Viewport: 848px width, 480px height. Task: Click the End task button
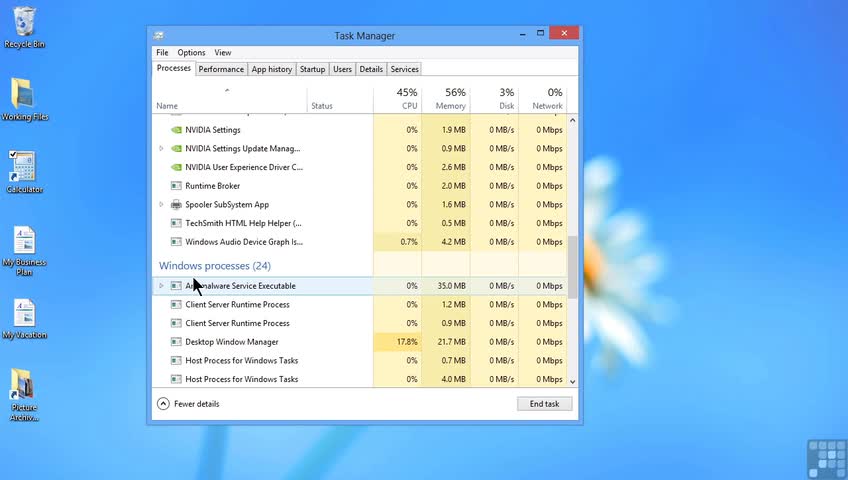pyautogui.click(x=545, y=404)
